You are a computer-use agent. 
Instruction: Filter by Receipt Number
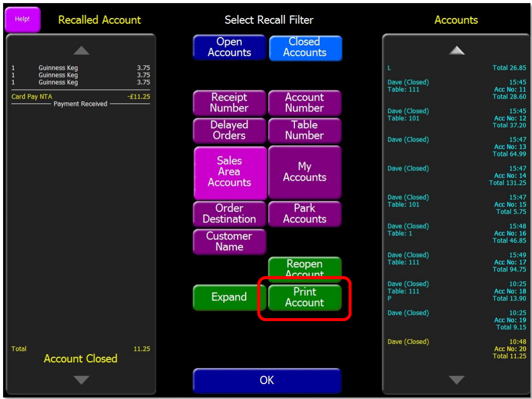pos(229,103)
